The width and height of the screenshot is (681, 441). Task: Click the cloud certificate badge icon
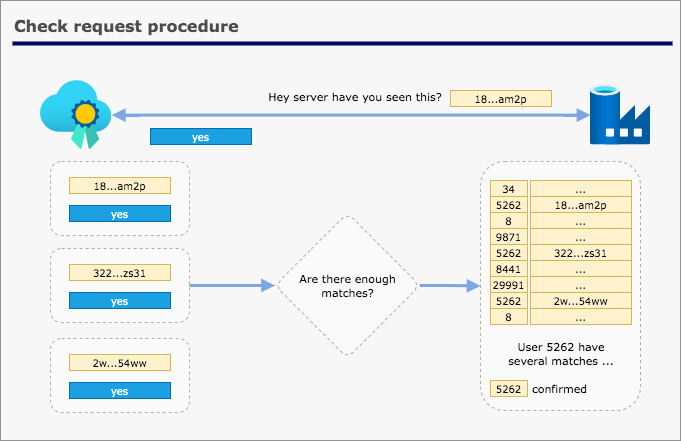[x=76, y=114]
